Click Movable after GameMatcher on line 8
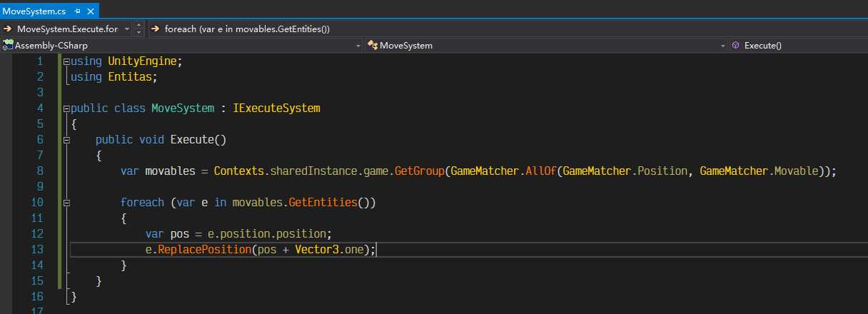The image size is (868, 314). (795, 171)
